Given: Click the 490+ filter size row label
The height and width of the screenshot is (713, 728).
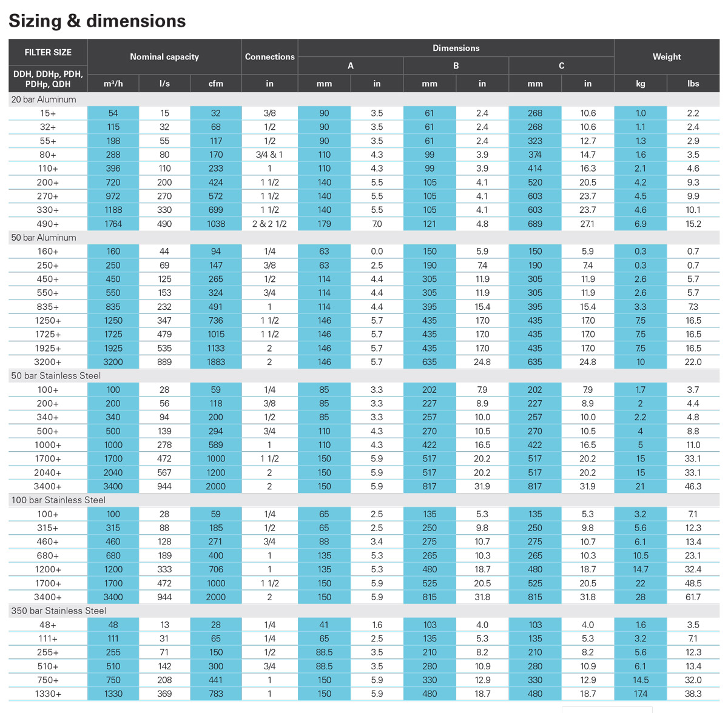Looking at the screenshot, I should point(48,224).
